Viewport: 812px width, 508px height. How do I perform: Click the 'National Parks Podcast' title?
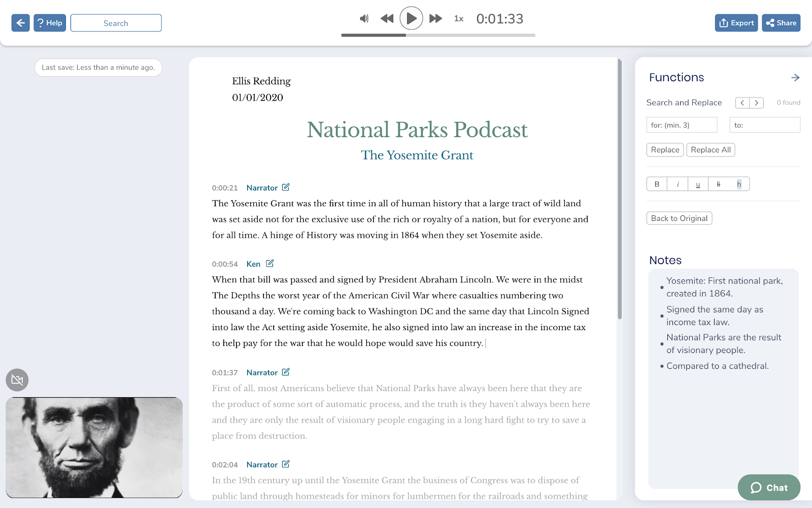click(x=417, y=130)
